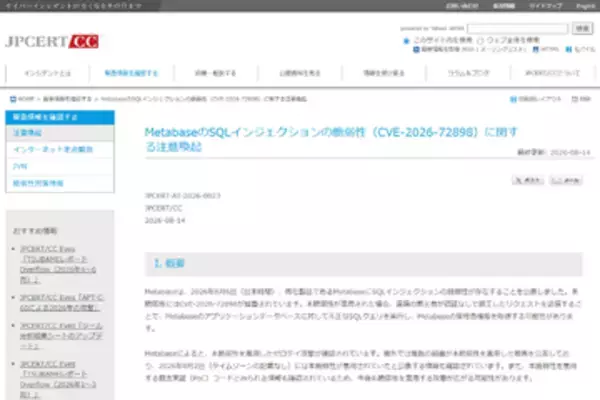
Task: Click the HOME icon in the breadcrumb
Action: pos(13,99)
